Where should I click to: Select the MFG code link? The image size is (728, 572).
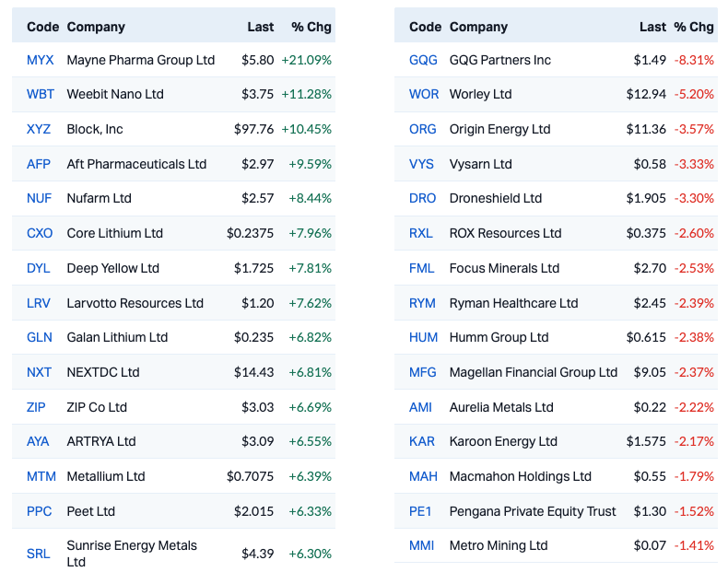[x=422, y=372]
